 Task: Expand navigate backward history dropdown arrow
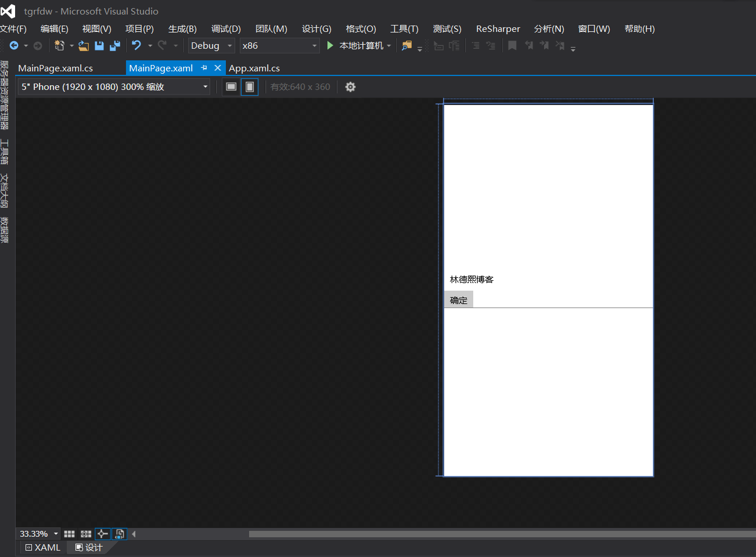(26, 45)
